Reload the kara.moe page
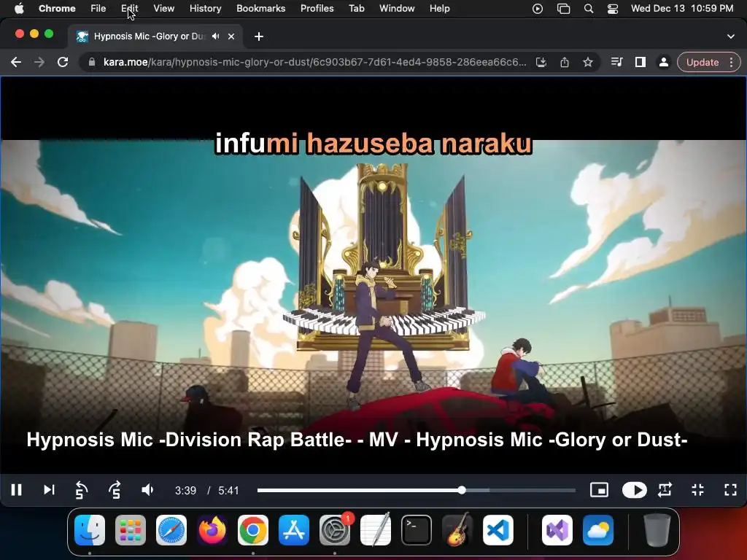Viewport: 747px width, 560px height. tap(63, 63)
